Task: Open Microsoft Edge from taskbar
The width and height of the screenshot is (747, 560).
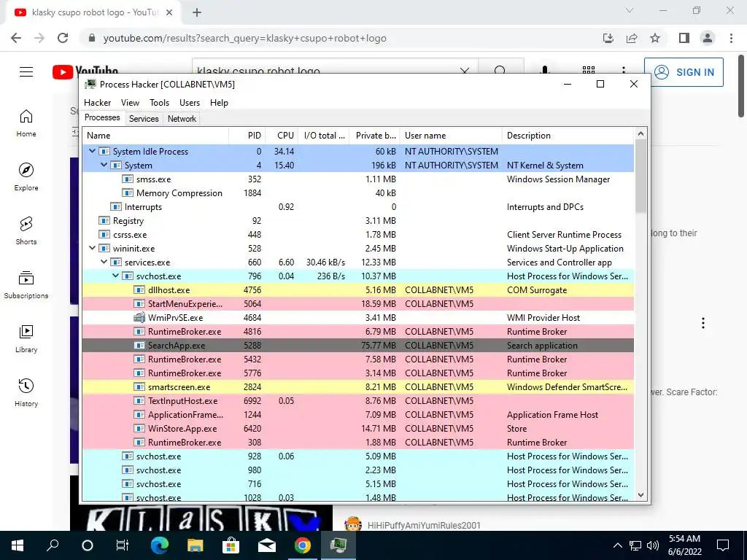Action: coord(160,545)
